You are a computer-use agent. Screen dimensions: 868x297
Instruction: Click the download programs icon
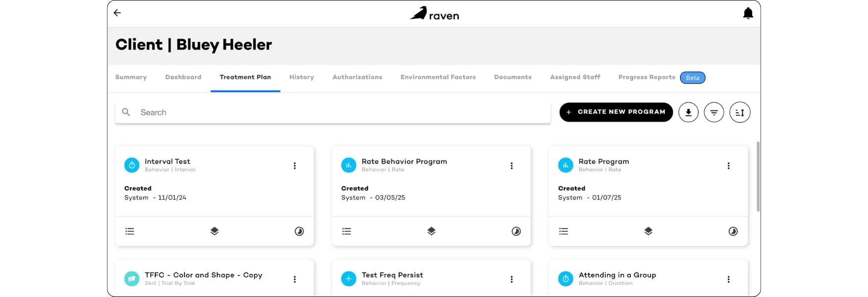click(x=688, y=112)
